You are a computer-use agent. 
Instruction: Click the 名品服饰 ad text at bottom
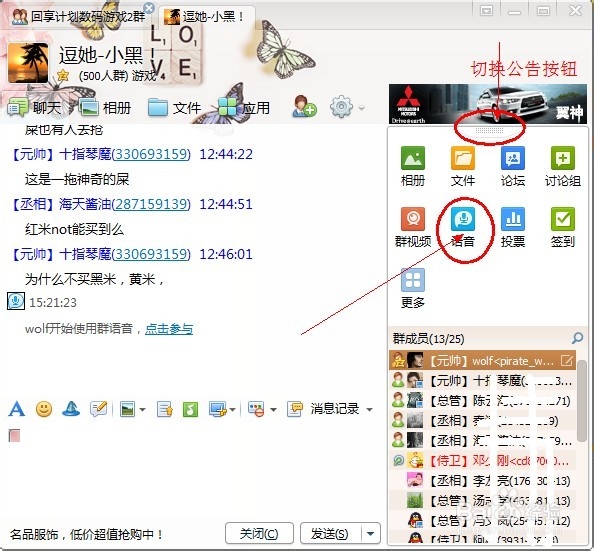87,534
